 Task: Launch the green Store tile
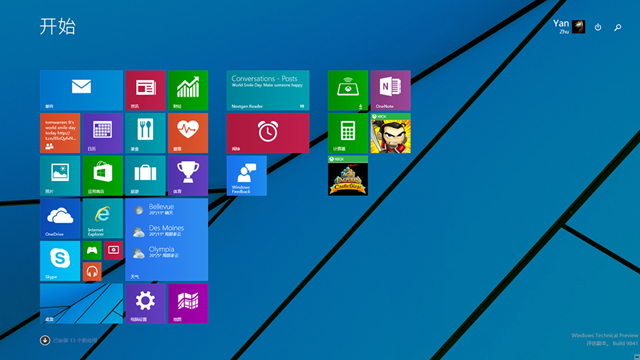[x=102, y=176]
